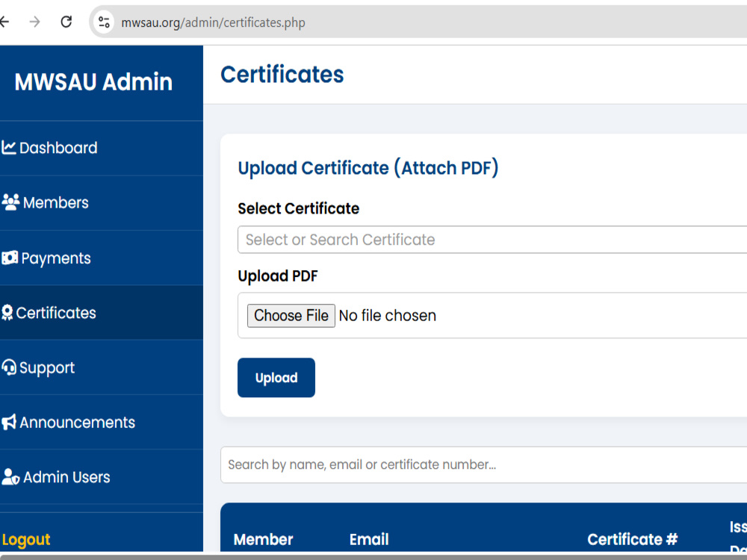Viewport: 747px width, 560px height.
Task: Click the browser forward arrow
Action: (34, 22)
